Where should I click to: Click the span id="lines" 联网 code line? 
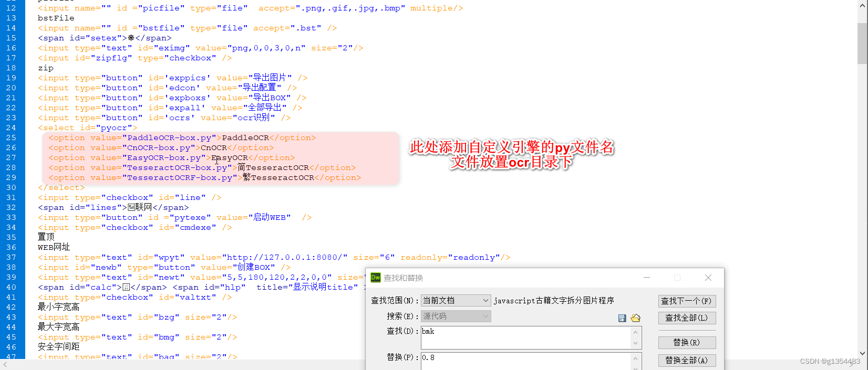[113, 207]
